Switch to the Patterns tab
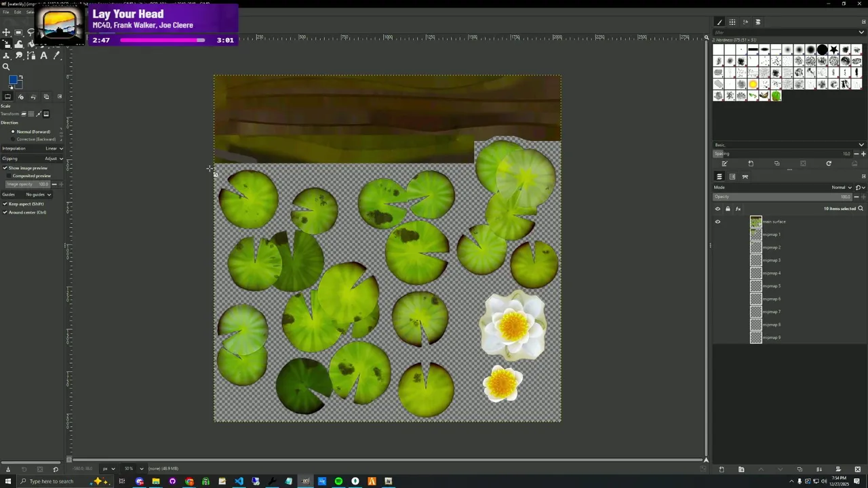The image size is (868, 488). tap(732, 22)
